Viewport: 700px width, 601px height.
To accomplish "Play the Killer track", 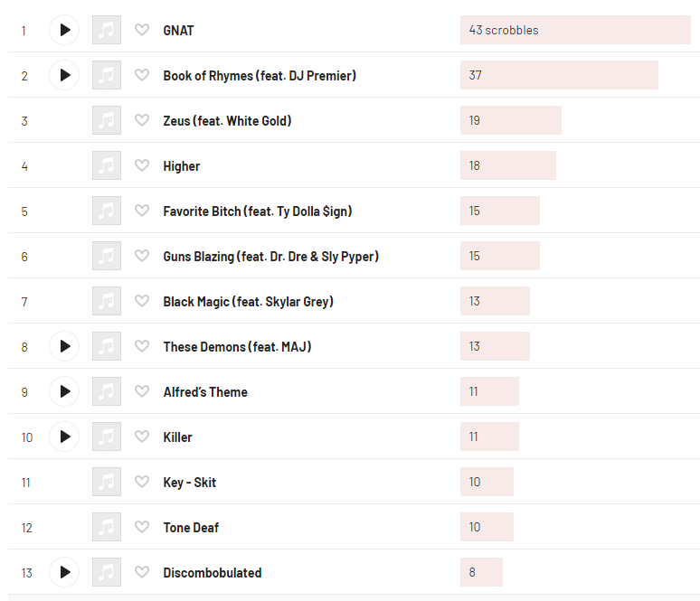I will pyautogui.click(x=64, y=437).
